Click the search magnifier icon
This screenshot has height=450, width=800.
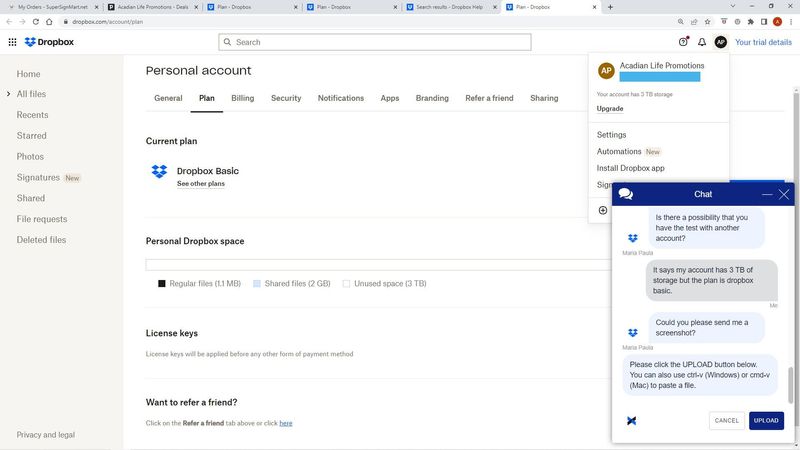pos(228,42)
